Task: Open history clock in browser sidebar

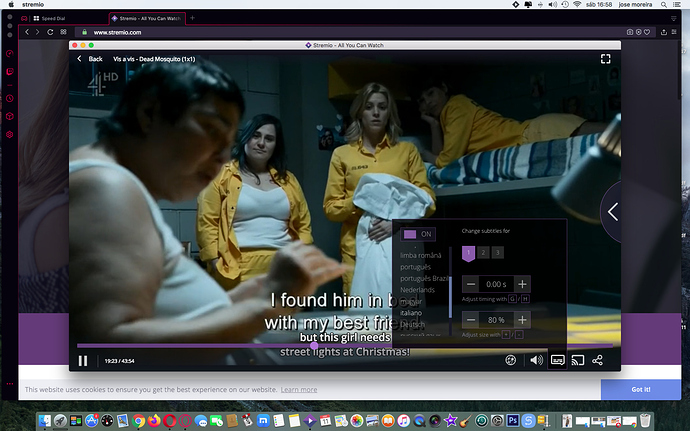Action: click(x=10, y=99)
